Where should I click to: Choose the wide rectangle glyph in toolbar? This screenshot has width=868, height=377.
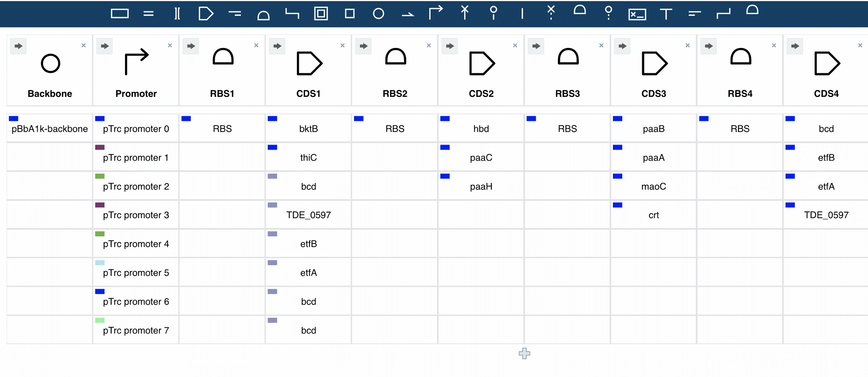(120, 14)
